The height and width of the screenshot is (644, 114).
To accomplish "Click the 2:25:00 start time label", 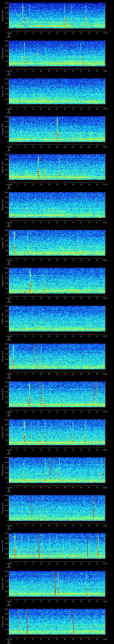I will pos(9,374).
